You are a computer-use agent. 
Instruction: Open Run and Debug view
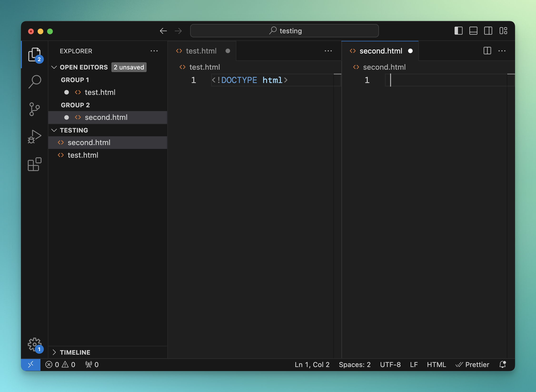coord(35,137)
